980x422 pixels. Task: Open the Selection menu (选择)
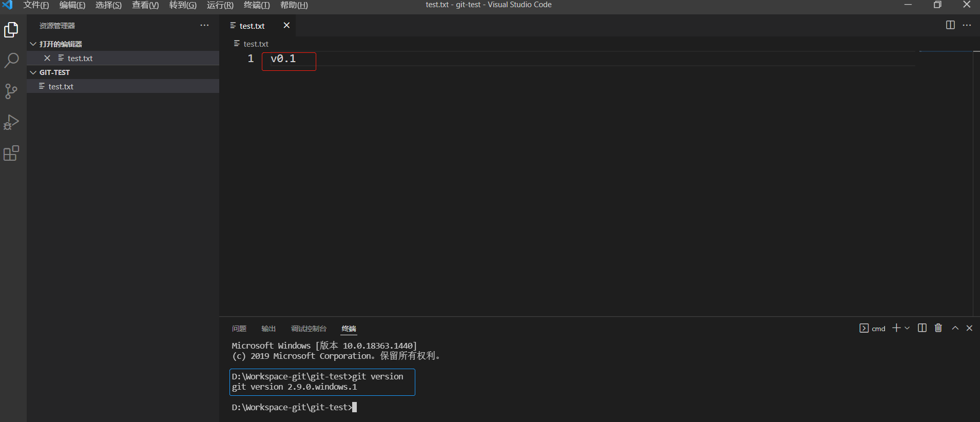click(108, 5)
